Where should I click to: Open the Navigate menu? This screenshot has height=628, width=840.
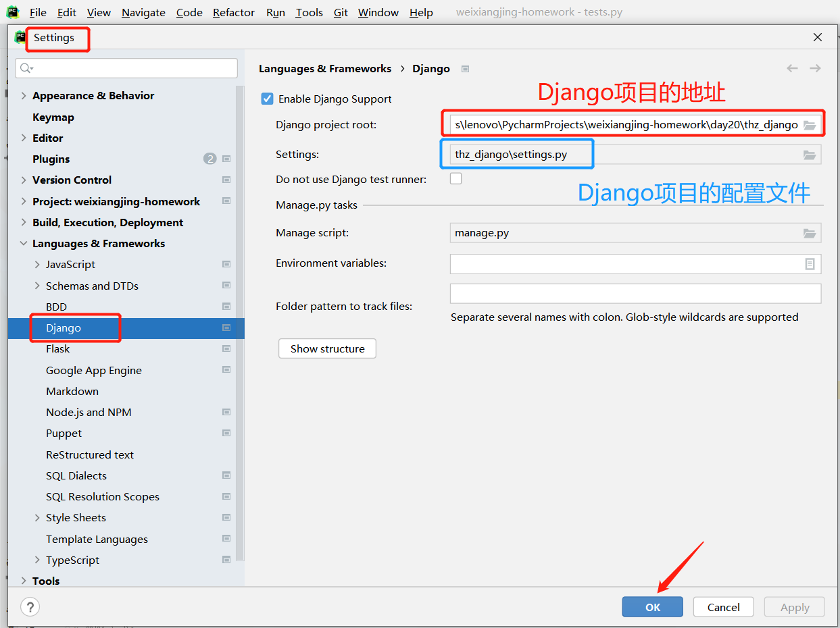click(143, 12)
